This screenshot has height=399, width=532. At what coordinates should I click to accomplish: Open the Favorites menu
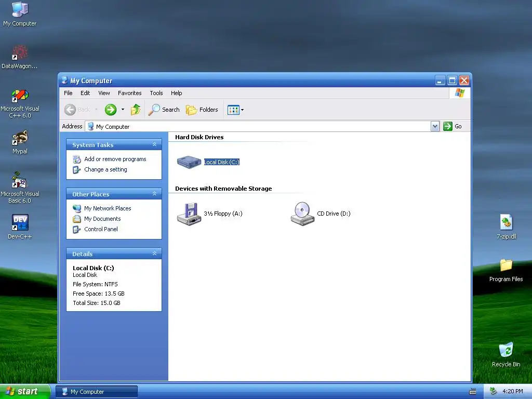pos(129,93)
